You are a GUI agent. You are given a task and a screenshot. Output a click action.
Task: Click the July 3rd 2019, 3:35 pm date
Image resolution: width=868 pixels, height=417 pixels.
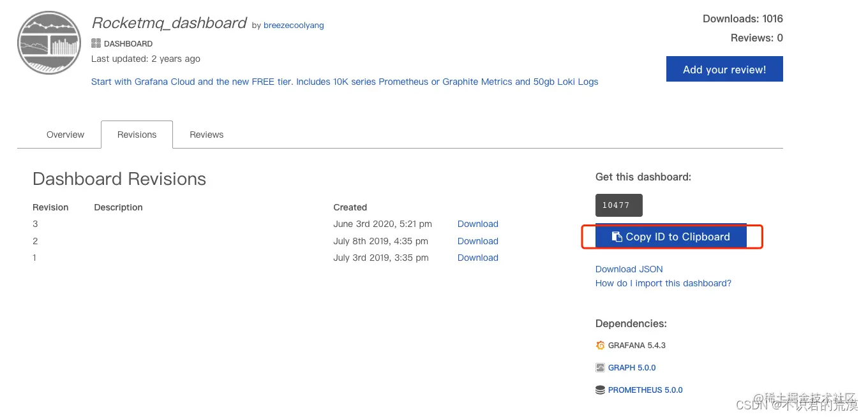point(381,258)
